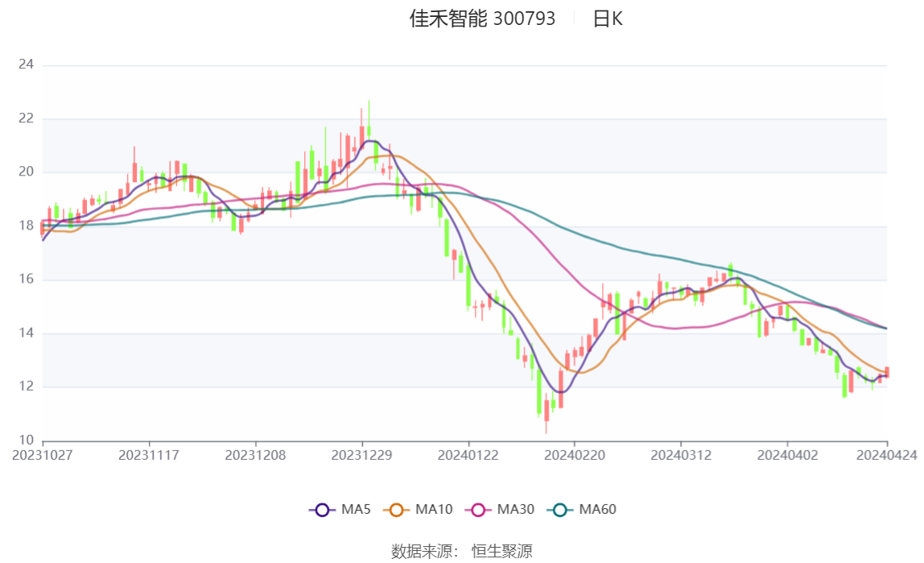Toggle the MA10 orange legend circle
The width and height of the screenshot is (924, 563).
[397, 510]
